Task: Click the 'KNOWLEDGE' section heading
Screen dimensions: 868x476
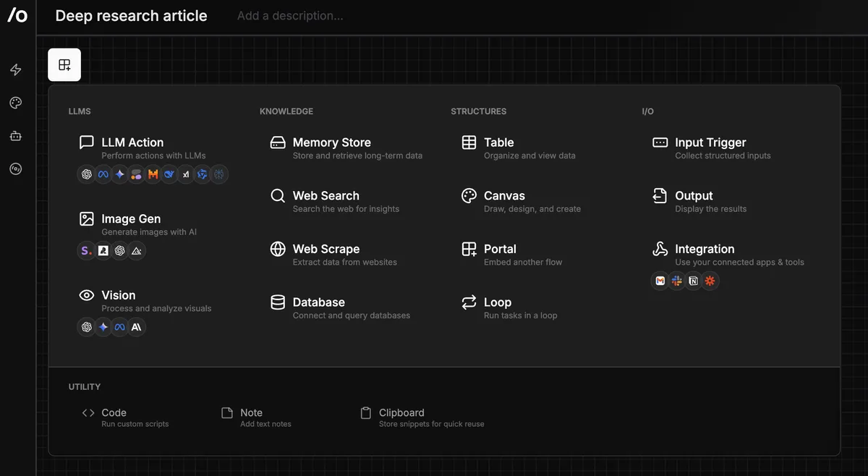Action: tap(286, 111)
